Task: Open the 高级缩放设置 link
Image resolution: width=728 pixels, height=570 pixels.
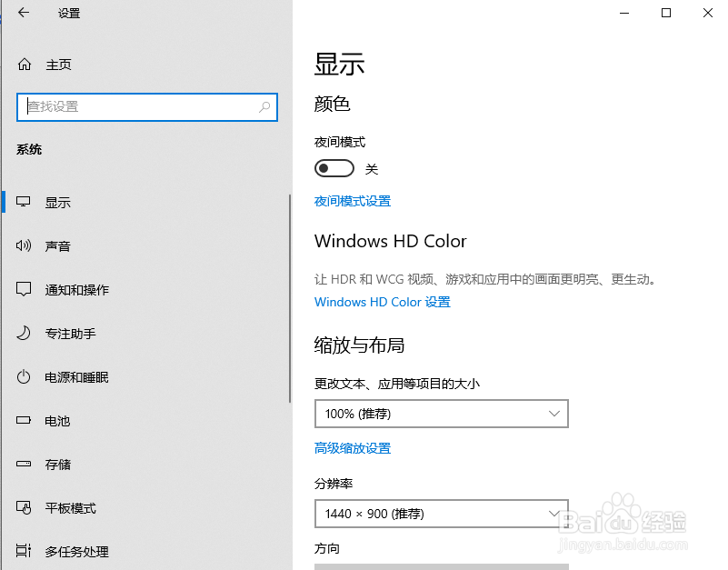Action: (x=353, y=448)
